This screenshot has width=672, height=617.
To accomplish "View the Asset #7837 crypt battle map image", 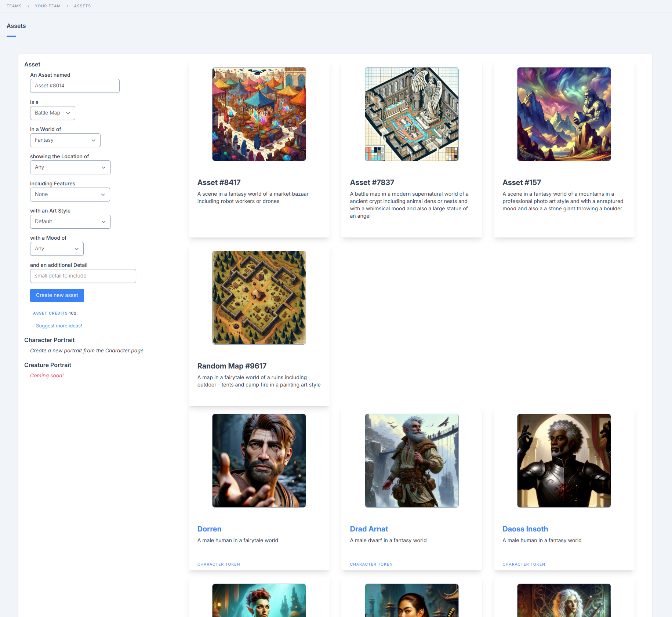I will pyautogui.click(x=411, y=114).
